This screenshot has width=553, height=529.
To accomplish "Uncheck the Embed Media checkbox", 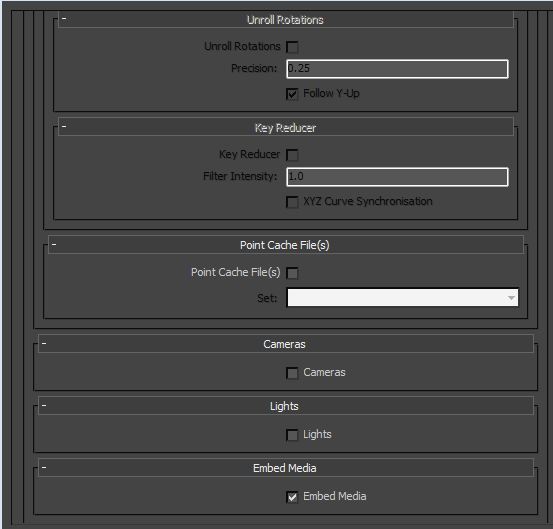I will click(x=292, y=497).
